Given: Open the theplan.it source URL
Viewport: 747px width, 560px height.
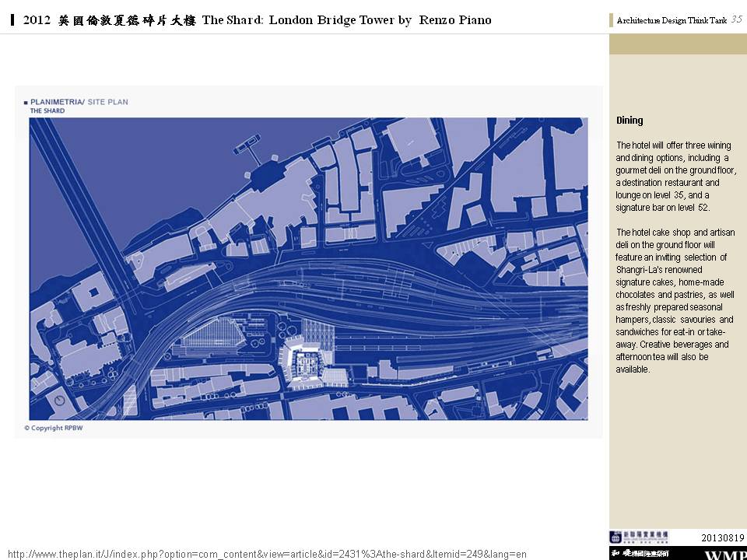Looking at the screenshot, I should point(267,554).
